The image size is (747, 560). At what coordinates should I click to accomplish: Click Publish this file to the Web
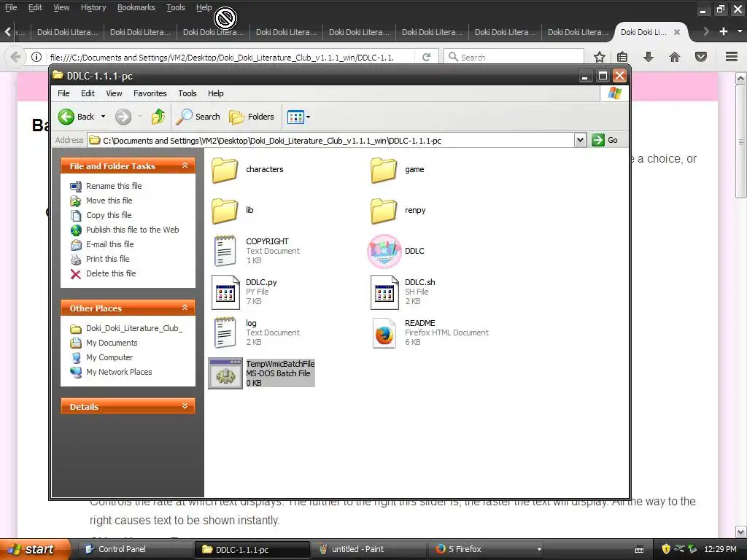click(133, 230)
